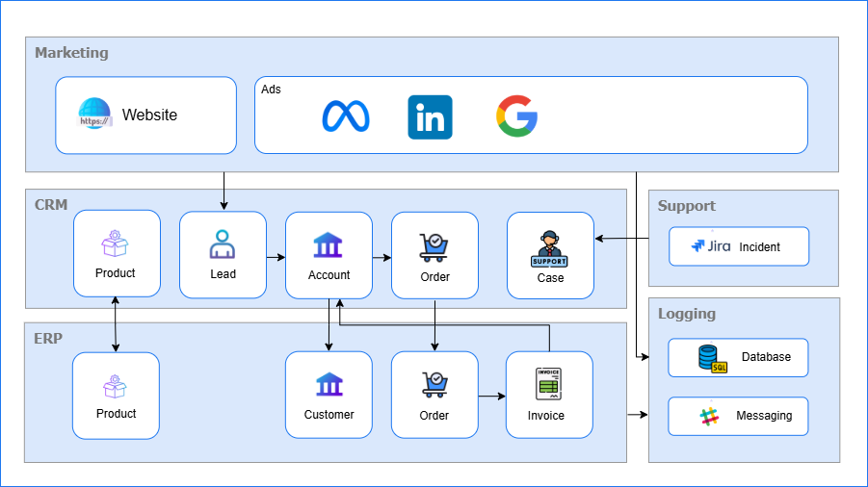Click the Meta logo in Ads
This screenshot has height=487, width=868.
click(346, 116)
